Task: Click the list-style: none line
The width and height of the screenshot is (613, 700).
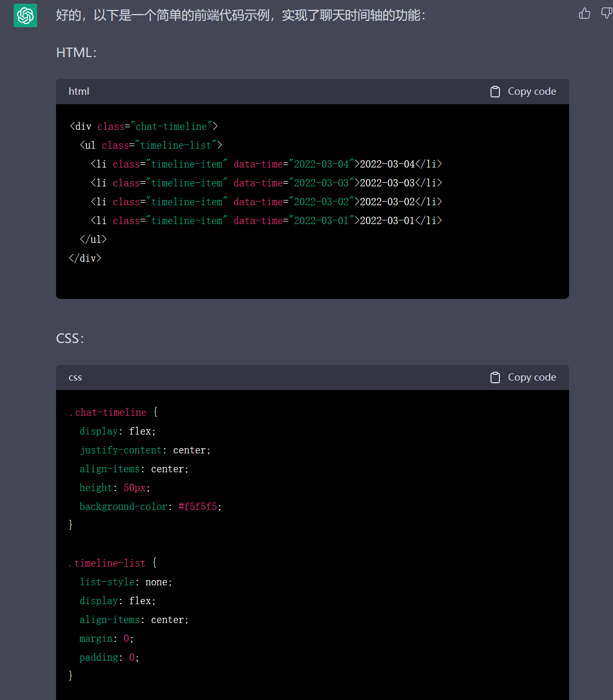Action: click(x=126, y=582)
